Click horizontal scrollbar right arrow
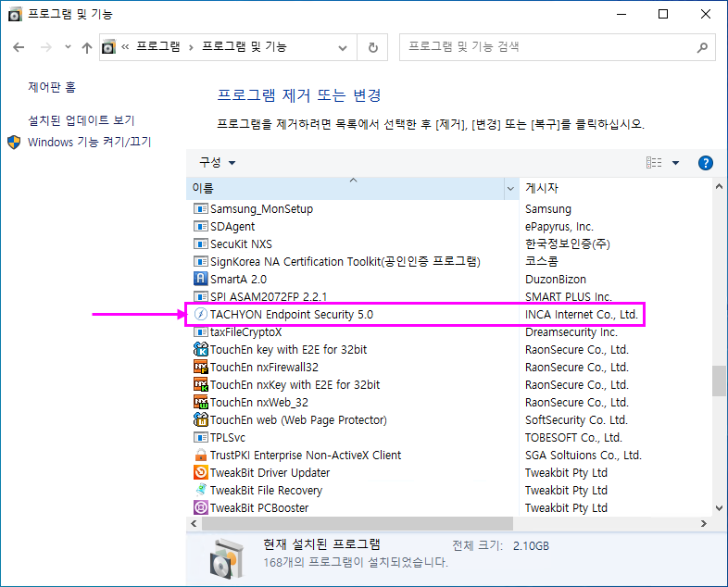Viewport: 728px width, 587px height. [704, 523]
